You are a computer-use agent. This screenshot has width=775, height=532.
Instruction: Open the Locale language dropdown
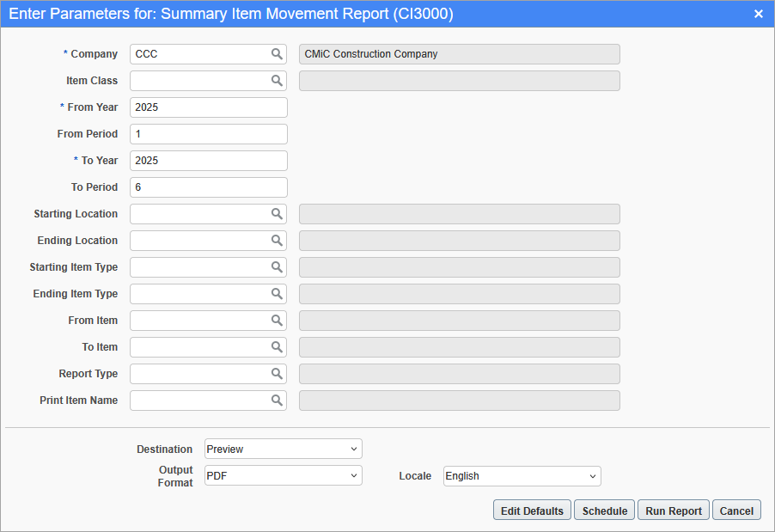tap(521, 475)
